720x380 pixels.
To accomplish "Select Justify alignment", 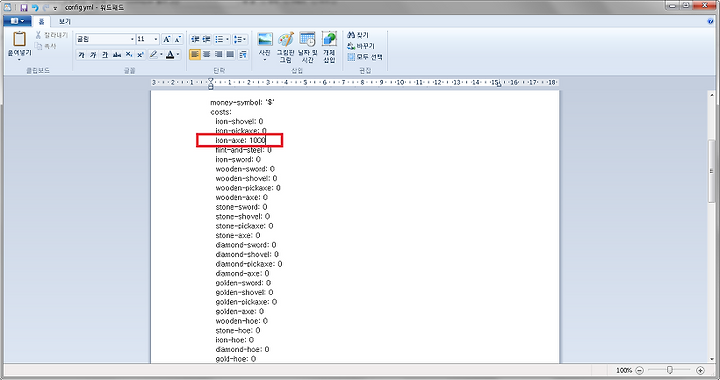I will coord(230,55).
